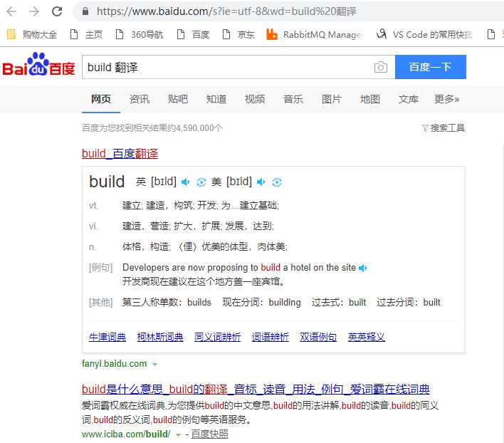504x443 pixels.
Task: Reload the page with refresh icon
Action: (x=57, y=11)
